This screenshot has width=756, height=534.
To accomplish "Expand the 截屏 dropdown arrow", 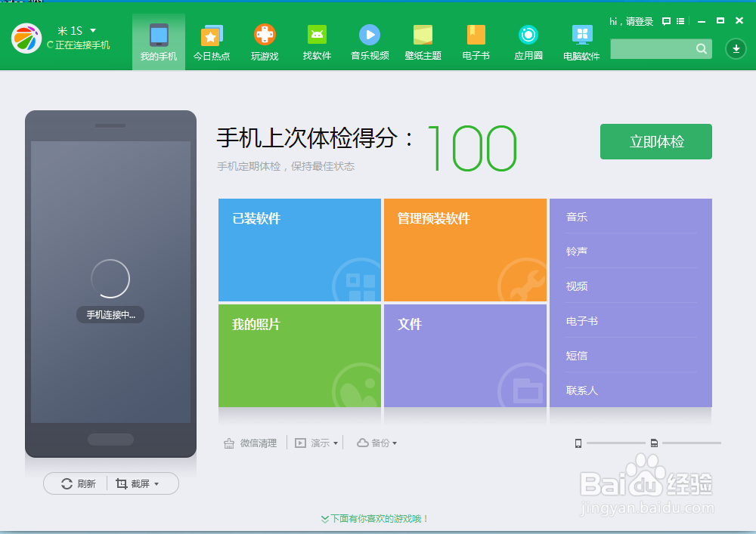I will tap(156, 484).
